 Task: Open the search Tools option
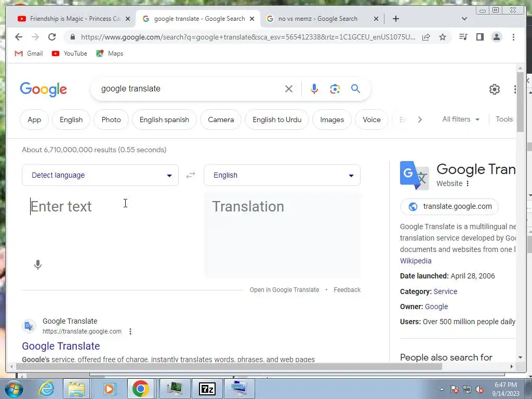504,119
